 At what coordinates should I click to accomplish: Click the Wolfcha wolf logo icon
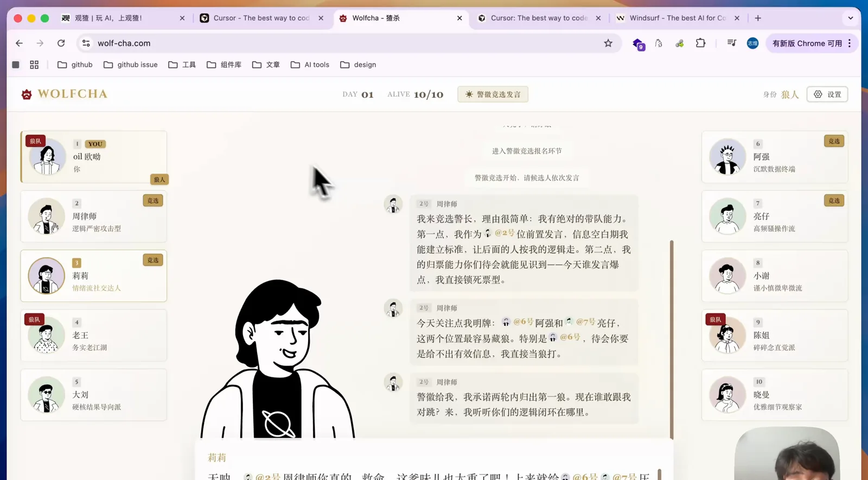27,94
